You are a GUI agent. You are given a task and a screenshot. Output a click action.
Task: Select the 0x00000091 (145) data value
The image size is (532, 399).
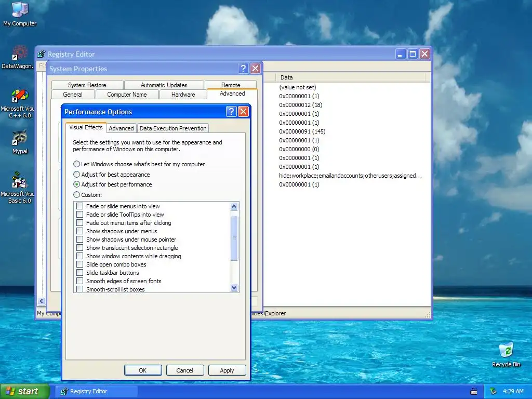pos(302,131)
